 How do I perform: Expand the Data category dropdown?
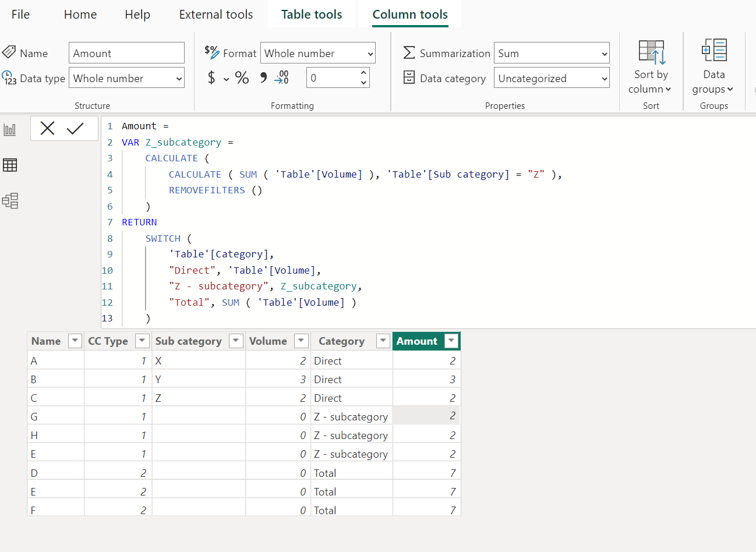(x=552, y=78)
